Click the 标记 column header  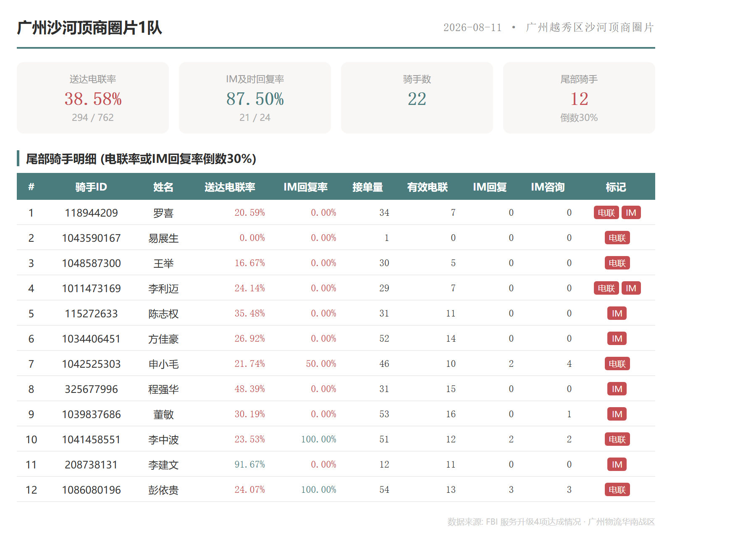616,187
